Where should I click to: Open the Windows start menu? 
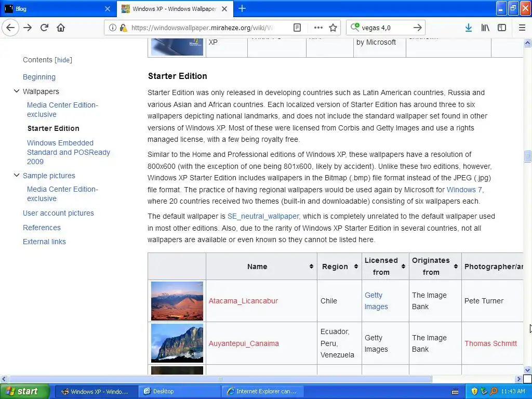(24, 392)
